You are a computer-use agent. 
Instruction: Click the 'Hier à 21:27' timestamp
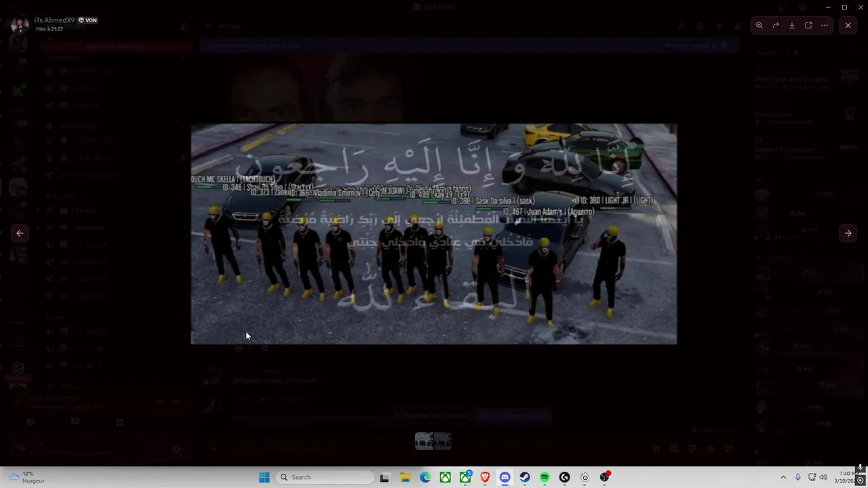[50, 29]
